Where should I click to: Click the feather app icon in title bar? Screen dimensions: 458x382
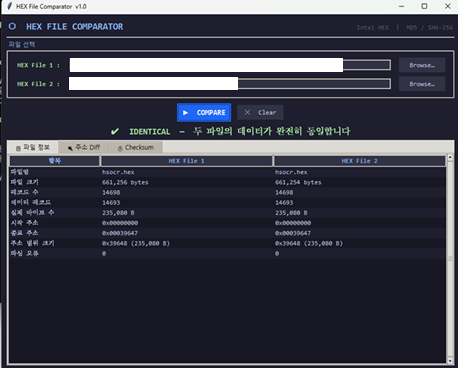click(x=10, y=6)
